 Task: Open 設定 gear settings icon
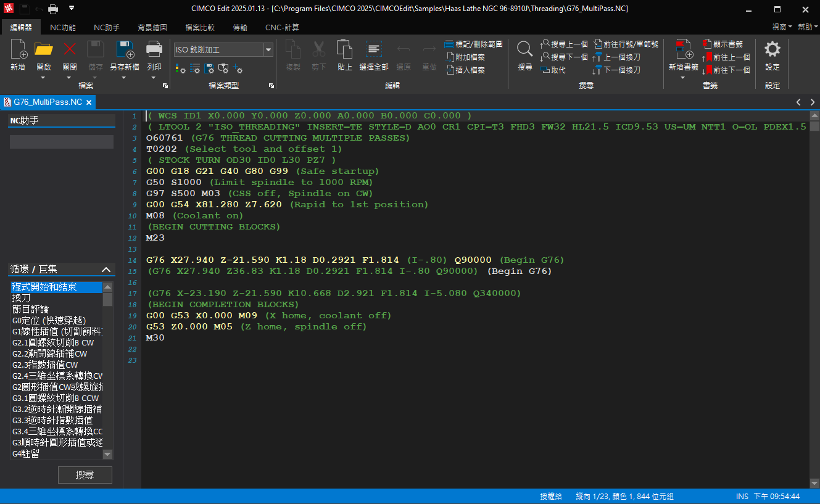tap(772, 49)
